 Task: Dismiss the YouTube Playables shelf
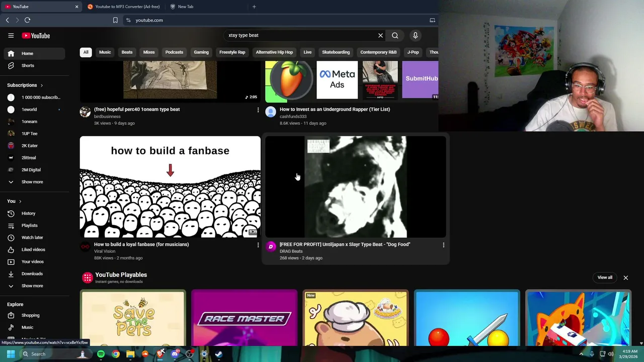625,278
